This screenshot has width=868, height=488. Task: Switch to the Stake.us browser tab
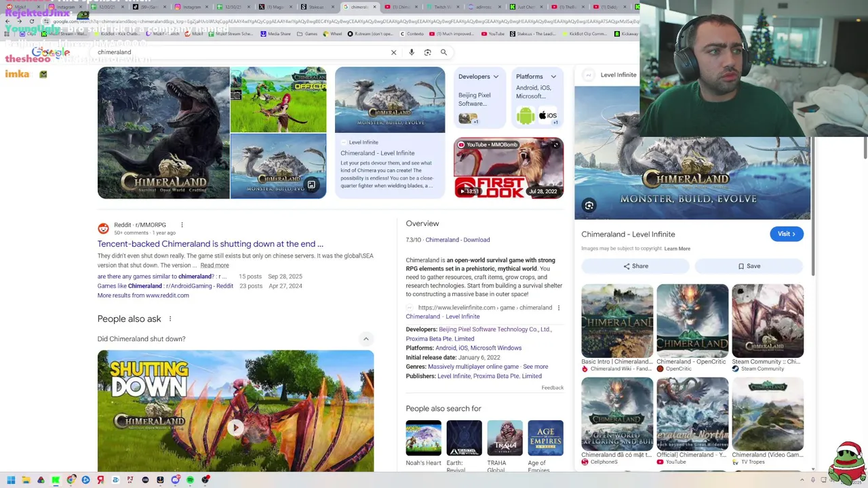317,7
